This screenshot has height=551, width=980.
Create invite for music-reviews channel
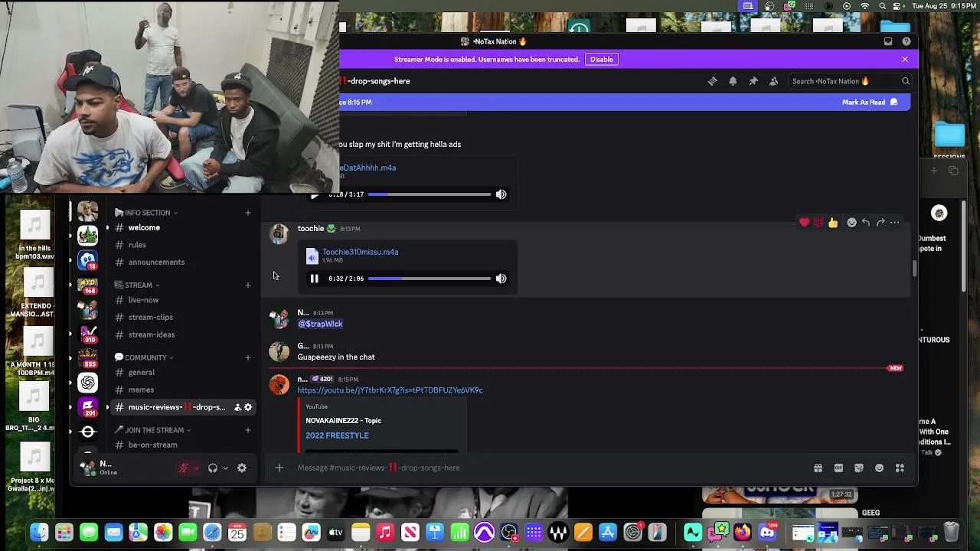click(237, 407)
